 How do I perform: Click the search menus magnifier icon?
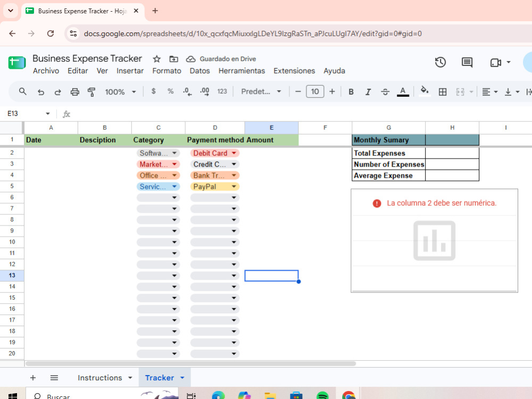[x=23, y=92]
